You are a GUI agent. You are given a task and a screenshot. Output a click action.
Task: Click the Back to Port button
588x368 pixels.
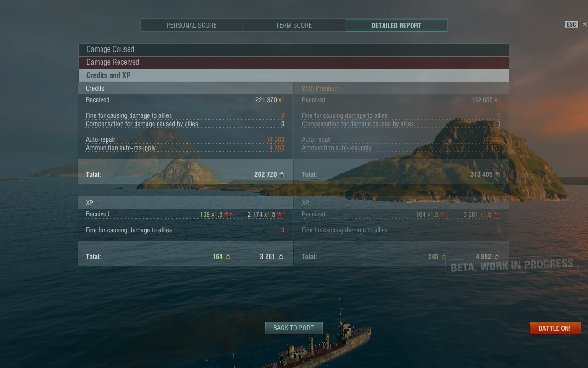pos(294,328)
